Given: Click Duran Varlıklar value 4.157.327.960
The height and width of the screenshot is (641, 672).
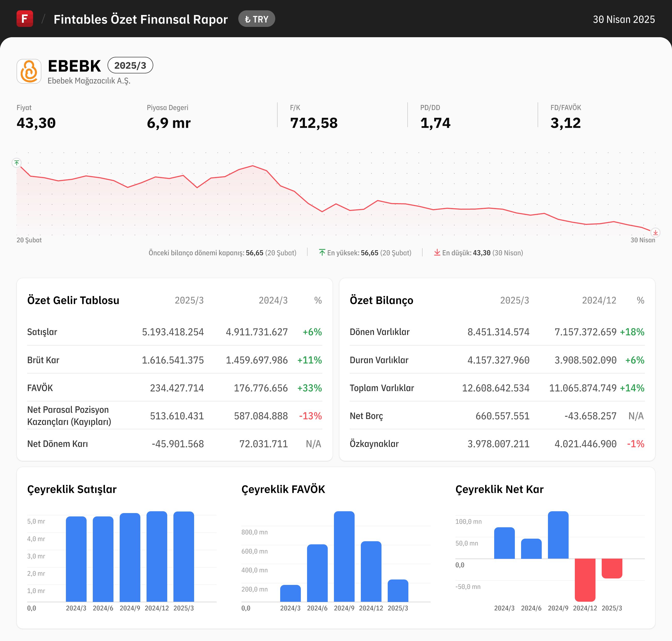Looking at the screenshot, I should tap(499, 360).
